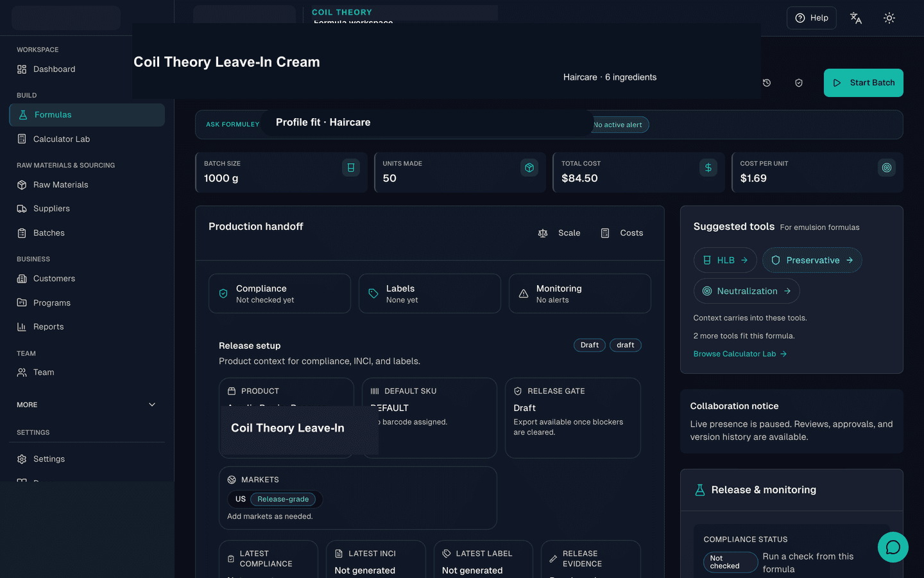Open Batches in sidebar
Image resolution: width=924 pixels, height=578 pixels.
(x=87, y=233)
